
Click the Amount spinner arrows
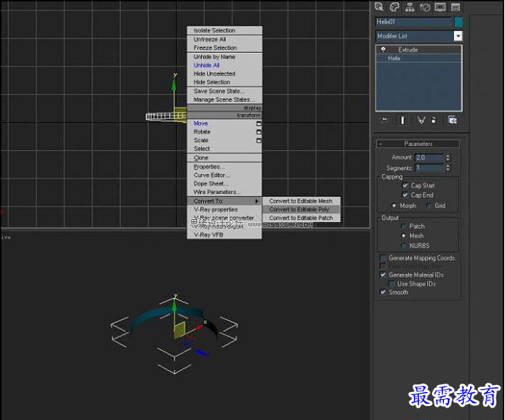(x=448, y=158)
